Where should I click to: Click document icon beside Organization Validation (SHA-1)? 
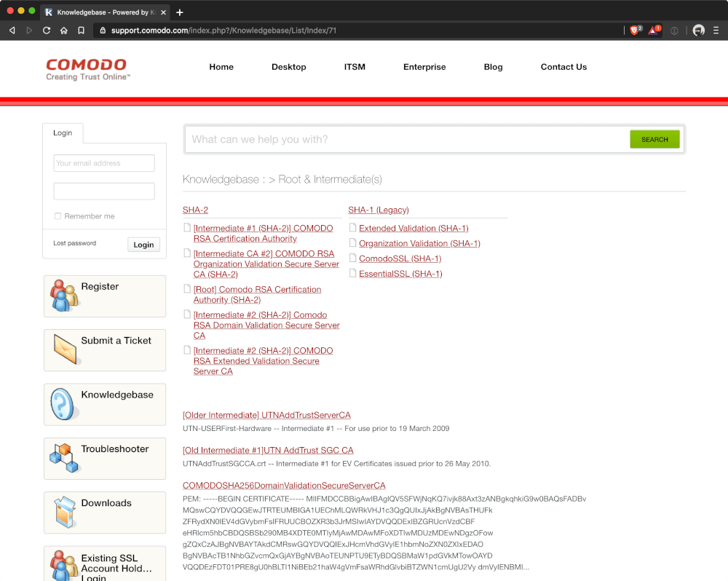(353, 243)
